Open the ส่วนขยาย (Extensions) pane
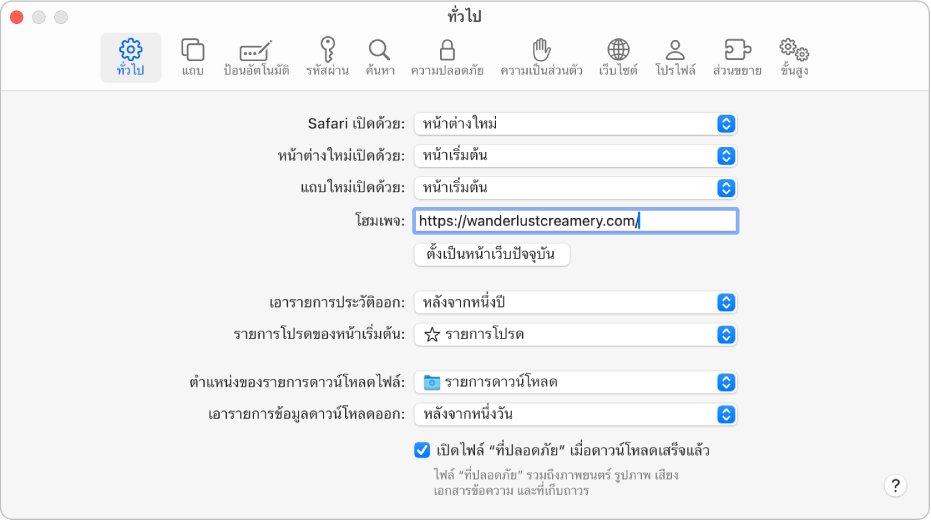Image resolution: width=931 pixels, height=521 pixels. 737,57
